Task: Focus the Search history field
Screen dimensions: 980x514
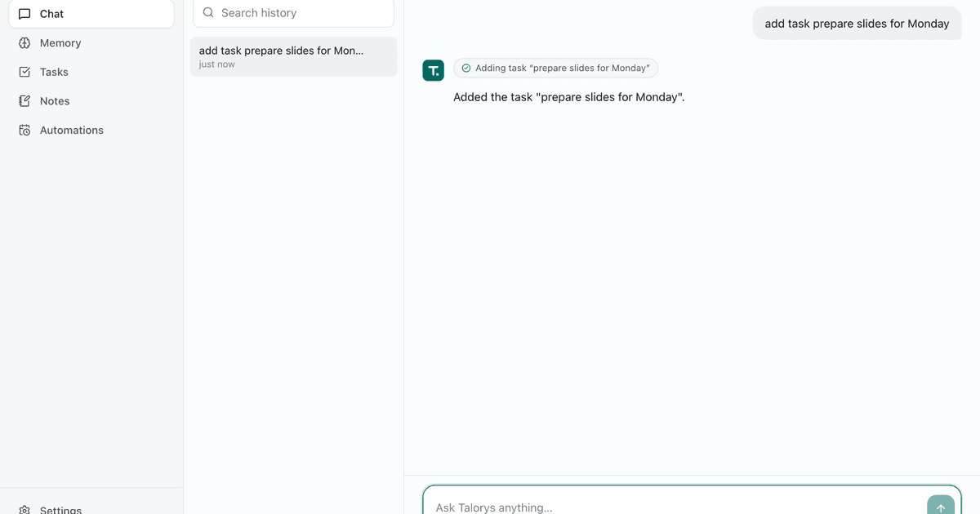Action: click(x=293, y=13)
